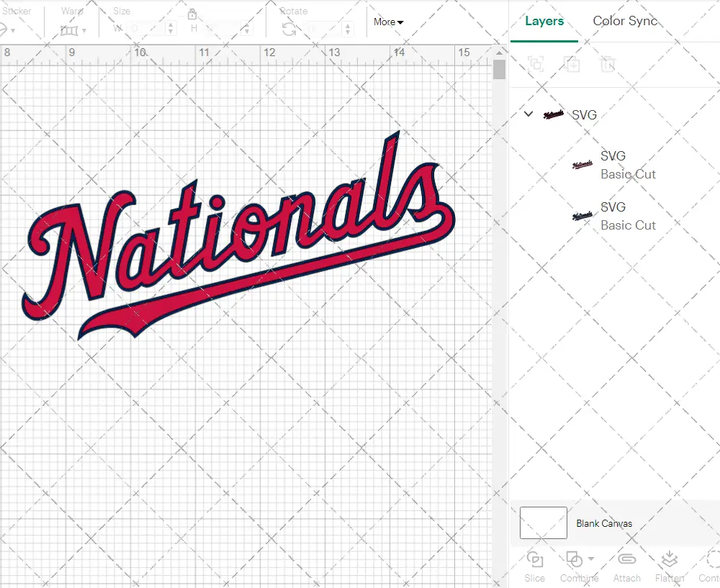This screenshot has width=720, height=588.
Task: Toggle the size lock proportions icon
Action: [x=192, y=15]
